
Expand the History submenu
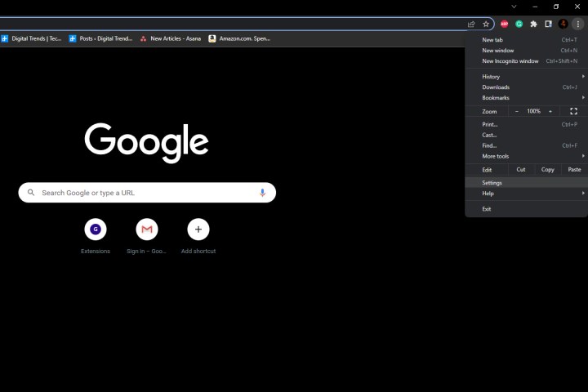527,77
